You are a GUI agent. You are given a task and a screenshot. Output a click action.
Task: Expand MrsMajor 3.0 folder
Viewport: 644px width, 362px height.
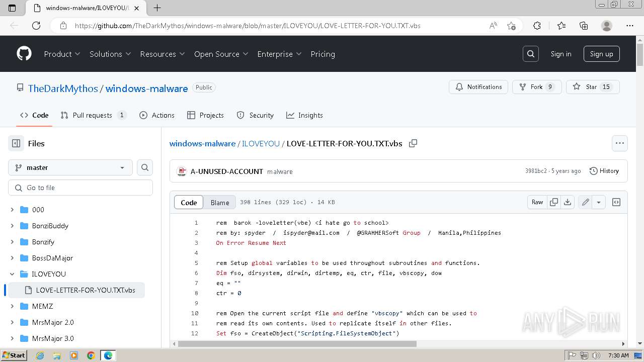pyautogui.click(x=12, y=338)
